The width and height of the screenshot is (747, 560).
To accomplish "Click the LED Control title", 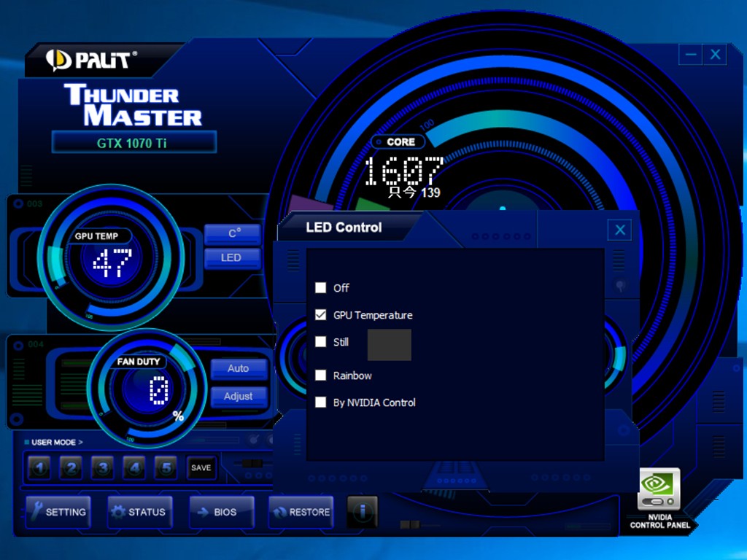I will tap(344, 227).
